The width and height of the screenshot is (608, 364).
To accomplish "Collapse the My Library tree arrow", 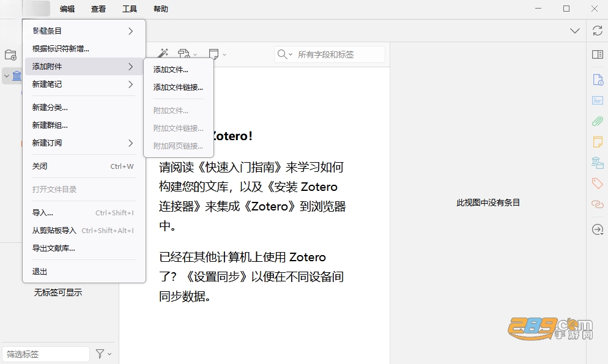I will point(7,76).
